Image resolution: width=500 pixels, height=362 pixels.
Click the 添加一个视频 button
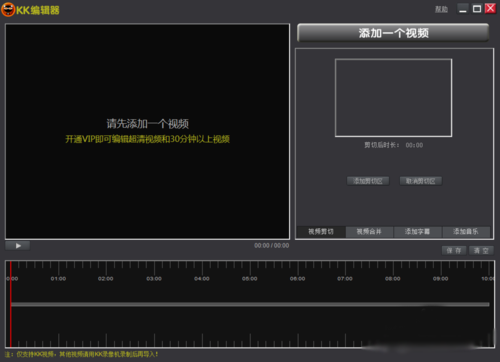pos(393,33)
